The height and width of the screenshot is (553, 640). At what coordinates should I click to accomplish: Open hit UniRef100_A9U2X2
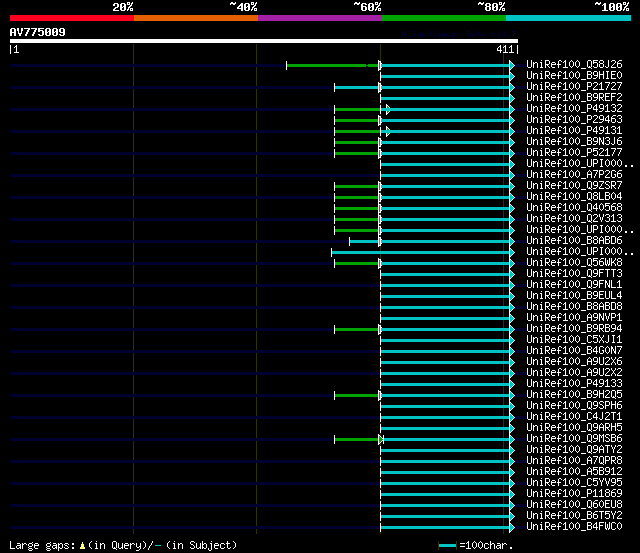574,373
